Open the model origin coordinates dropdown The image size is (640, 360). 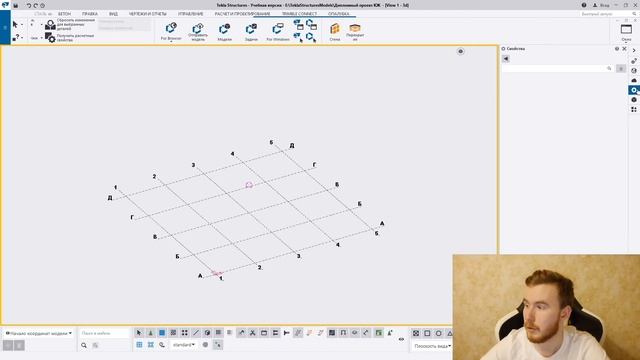click(x=38, y=333)
